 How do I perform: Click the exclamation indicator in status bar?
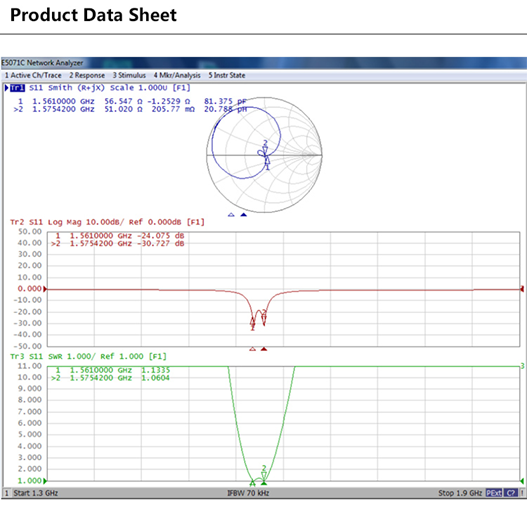[x=522, y=493]
